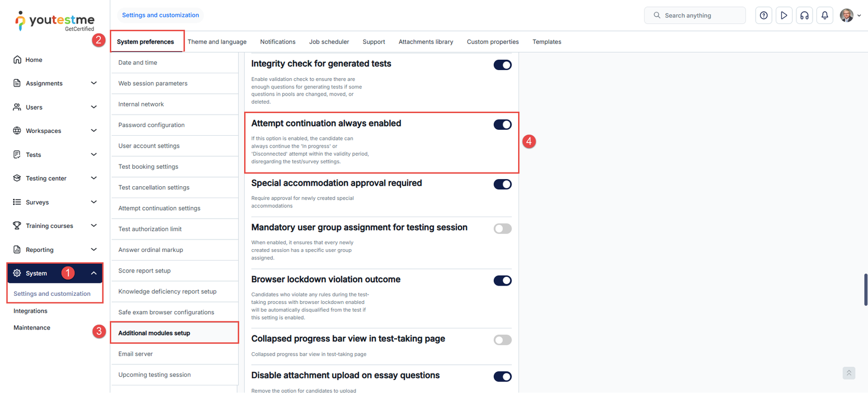Viewport: 868px width, 393px height.
Task: Open the video tutorial play icon
Action: coord(784,16)
